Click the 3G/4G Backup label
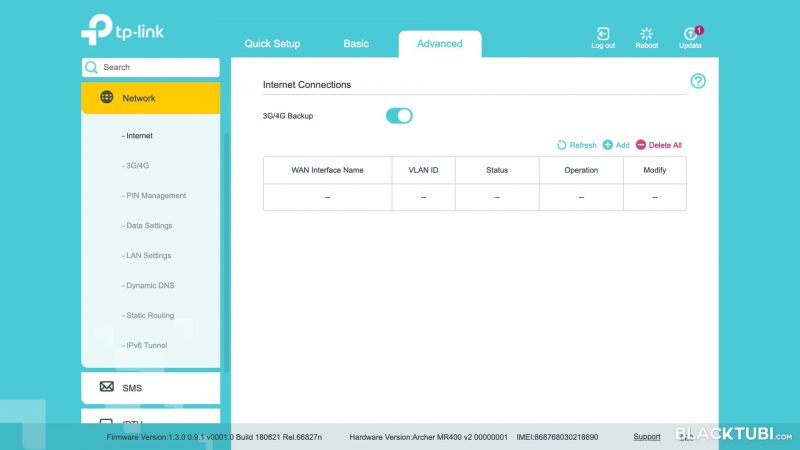The image size is (800, 450). click(288, 116)
